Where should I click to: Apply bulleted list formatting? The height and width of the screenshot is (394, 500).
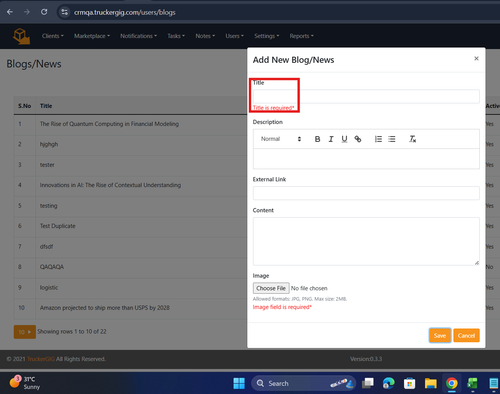coord(392,139)
